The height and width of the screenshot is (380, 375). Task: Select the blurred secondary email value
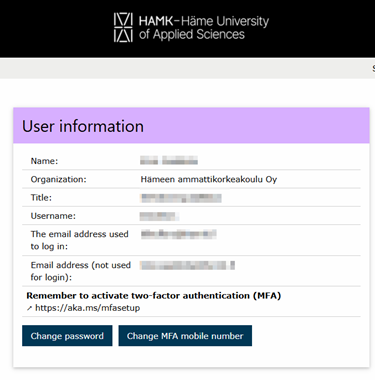point(187,265)
